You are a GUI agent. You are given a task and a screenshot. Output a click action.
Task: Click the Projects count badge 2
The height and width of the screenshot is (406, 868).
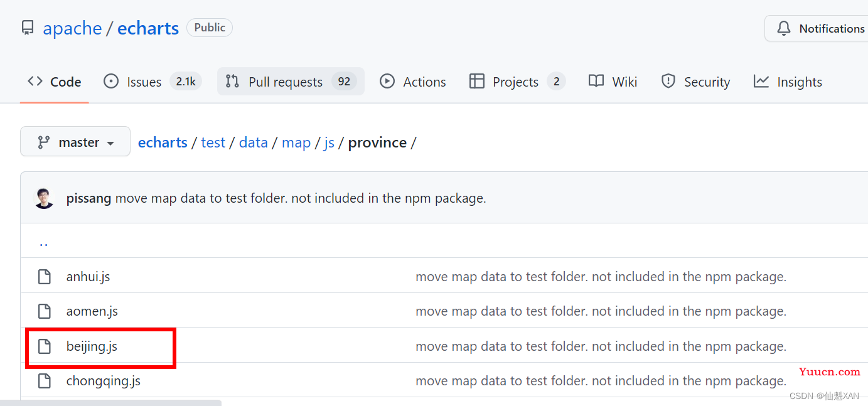pos(556,82)
